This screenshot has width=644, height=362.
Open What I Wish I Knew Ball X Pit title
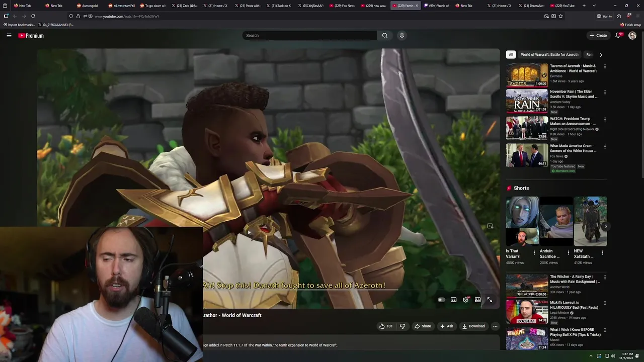[x=575, y=332]
